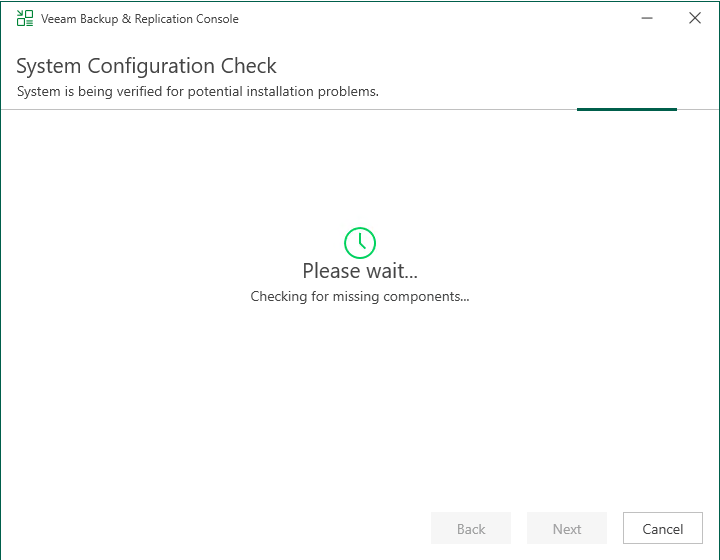
Task: Click the word 'wait' in the wait message
Action: [x=389, y=271]
